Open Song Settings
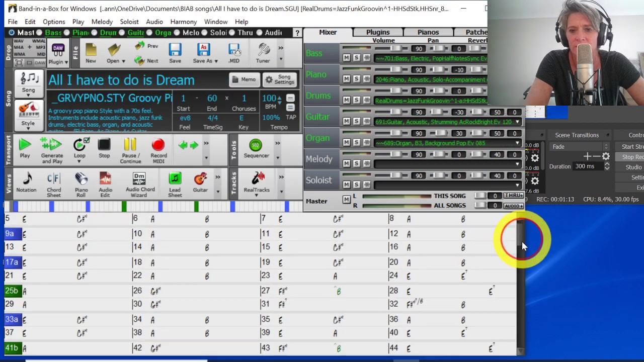Screen dimensions: 644x362 pyautogui.click(x=280, y=79)
